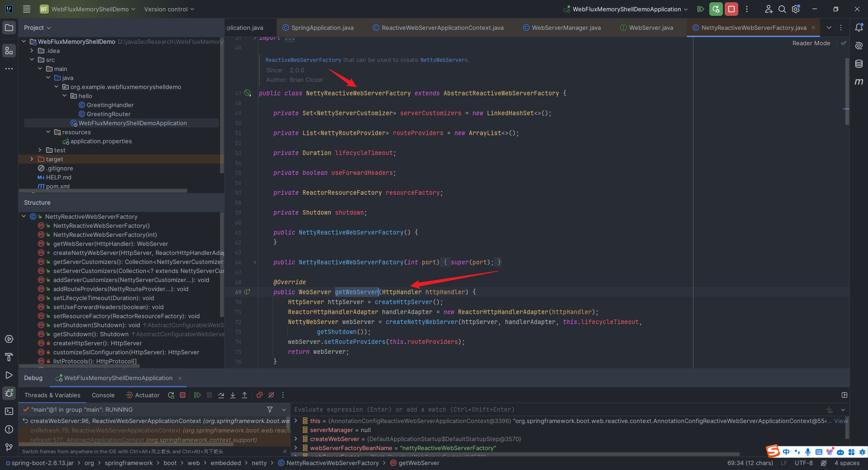This screenshot has width=868, height=470.
Task: Select GreetingHandler in the project tree
Action: (x=110, y=105)
